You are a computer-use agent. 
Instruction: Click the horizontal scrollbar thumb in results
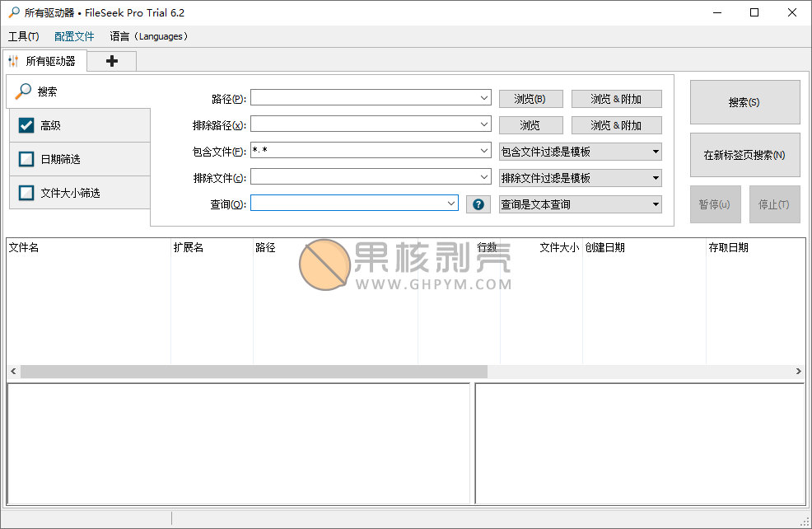point(254,371)
